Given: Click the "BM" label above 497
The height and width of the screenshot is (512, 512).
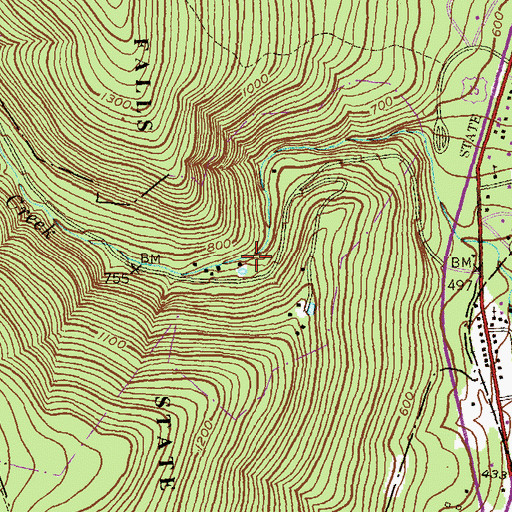Looking at the screenshot, I should (x=462, y=263).
